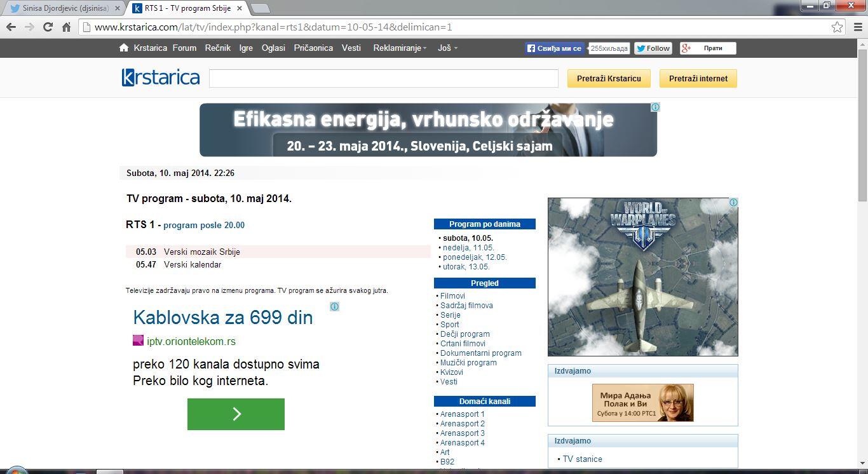The height and width of the screenshot is (474, 868).
Task: Open AdChoices icon on top banner
Action: point(655,107)
